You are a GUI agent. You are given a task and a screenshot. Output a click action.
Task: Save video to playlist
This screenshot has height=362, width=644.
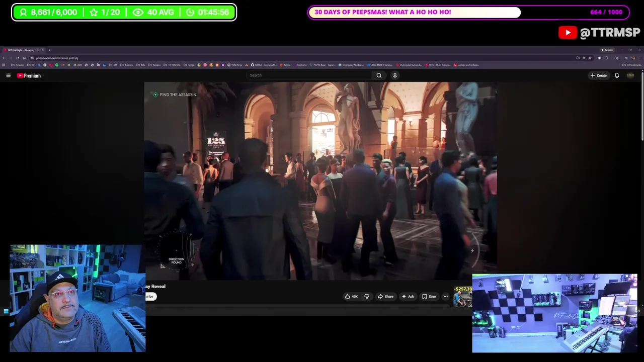(x=429, y=296)
